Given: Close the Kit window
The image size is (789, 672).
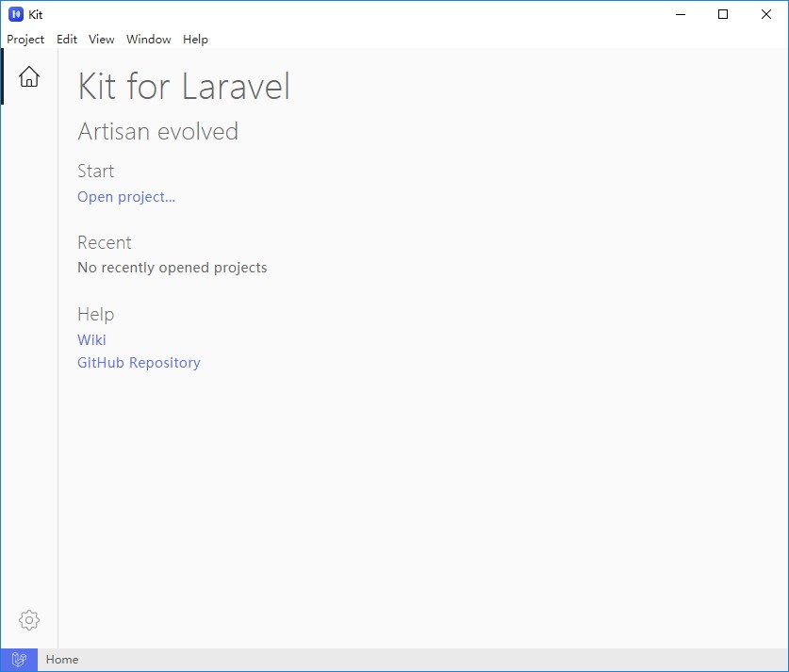Looking at the screenshot, I should coord(765,14).
